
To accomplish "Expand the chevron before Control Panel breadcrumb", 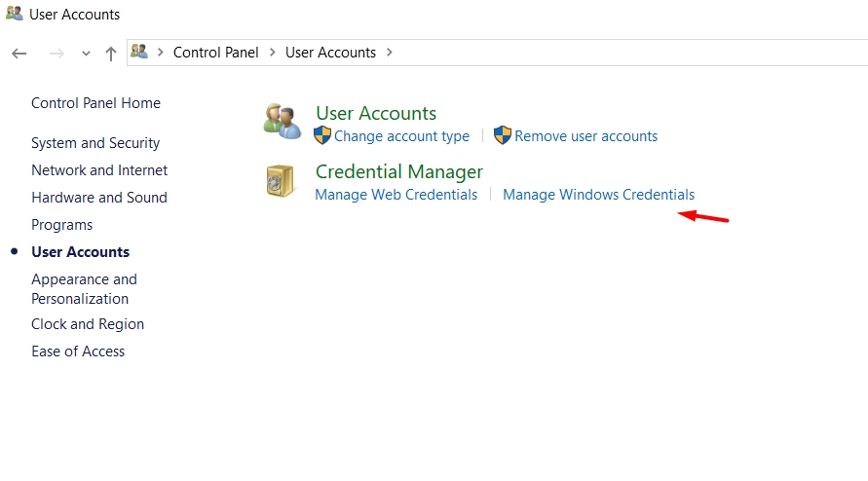I will coord(161,52).
